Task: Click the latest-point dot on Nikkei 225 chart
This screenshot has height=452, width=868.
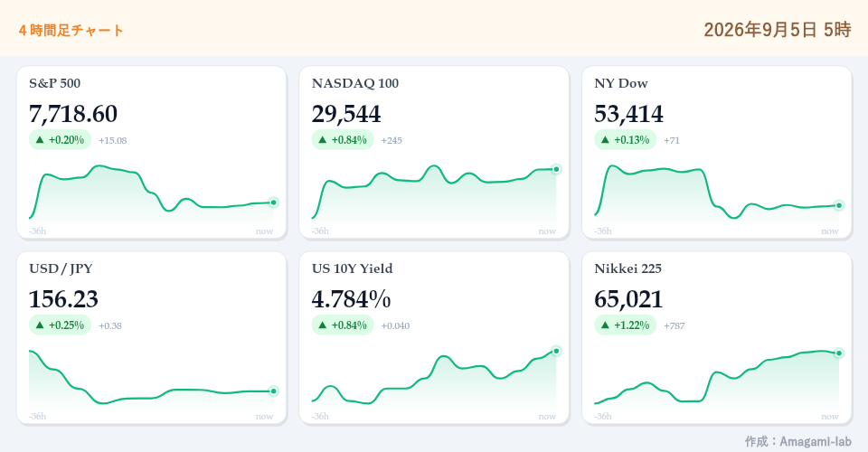Action: tap(839, 353)
